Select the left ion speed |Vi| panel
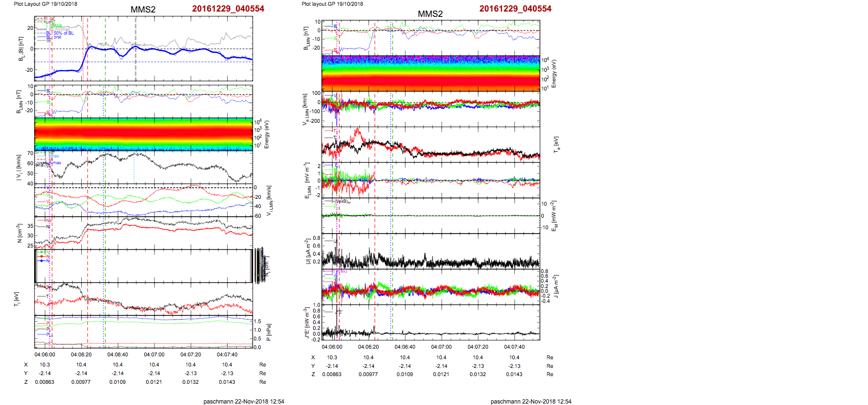This screenshot has width=868, height=405. pyautogui.click(x=143, y=168)
